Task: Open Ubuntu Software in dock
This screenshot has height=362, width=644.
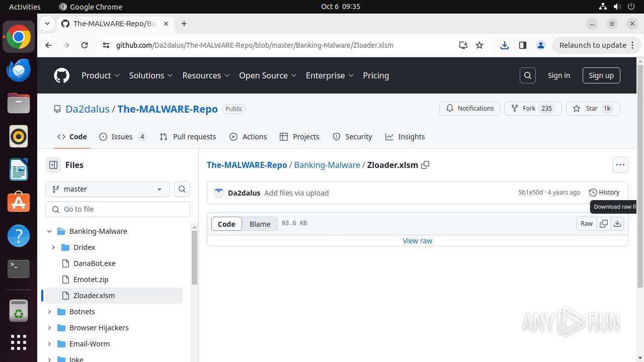Action: pos(19,203)
